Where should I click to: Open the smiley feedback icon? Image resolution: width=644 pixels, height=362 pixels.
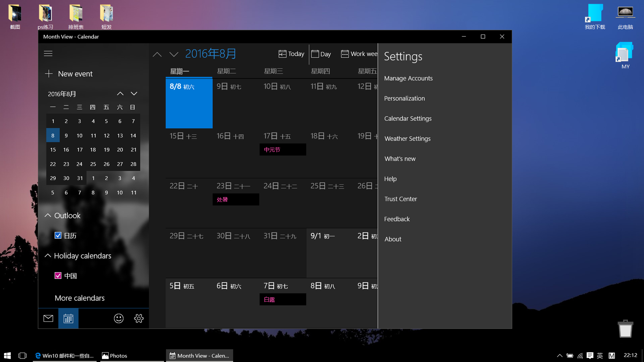pyautogui.click(x=119, y=318)
